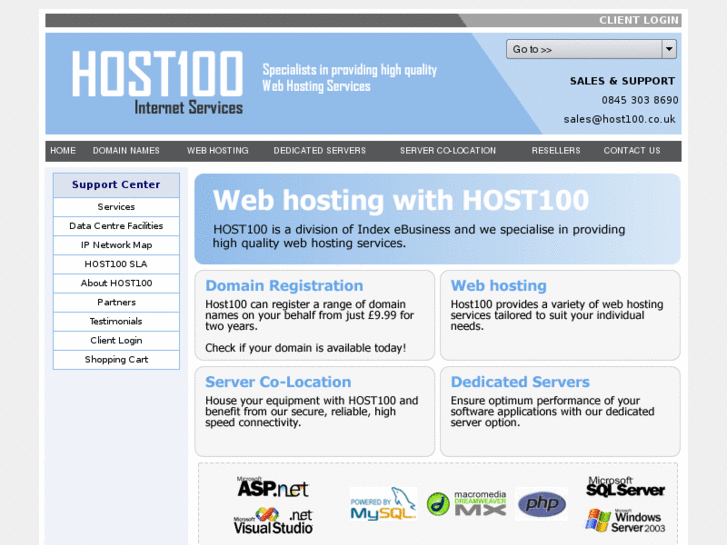Click the Powered by MySQL logo

pyautogui.click(x=383, y=504)
